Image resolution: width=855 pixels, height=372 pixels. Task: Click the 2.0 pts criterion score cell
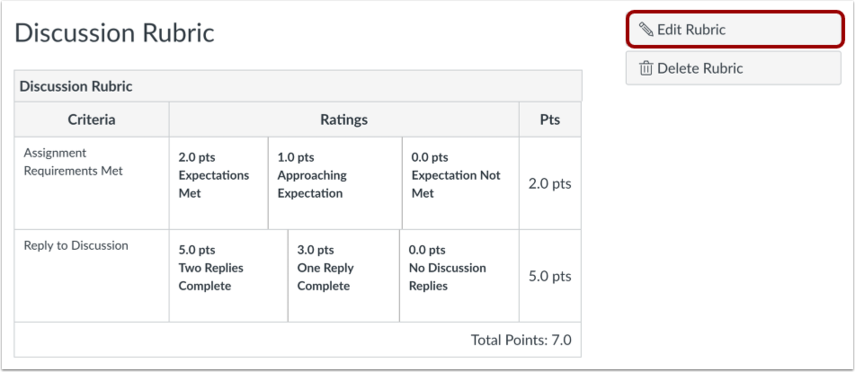point(550,183)
